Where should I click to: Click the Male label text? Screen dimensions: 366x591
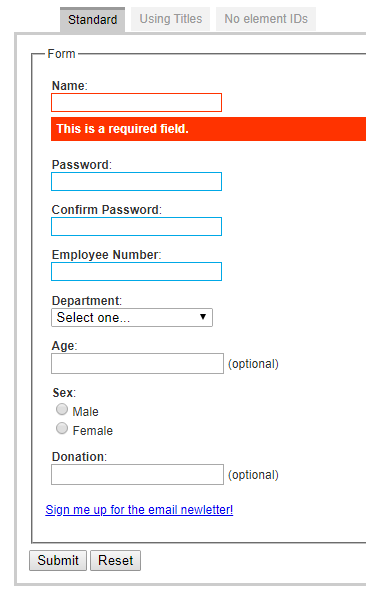[x=86, y=412]
